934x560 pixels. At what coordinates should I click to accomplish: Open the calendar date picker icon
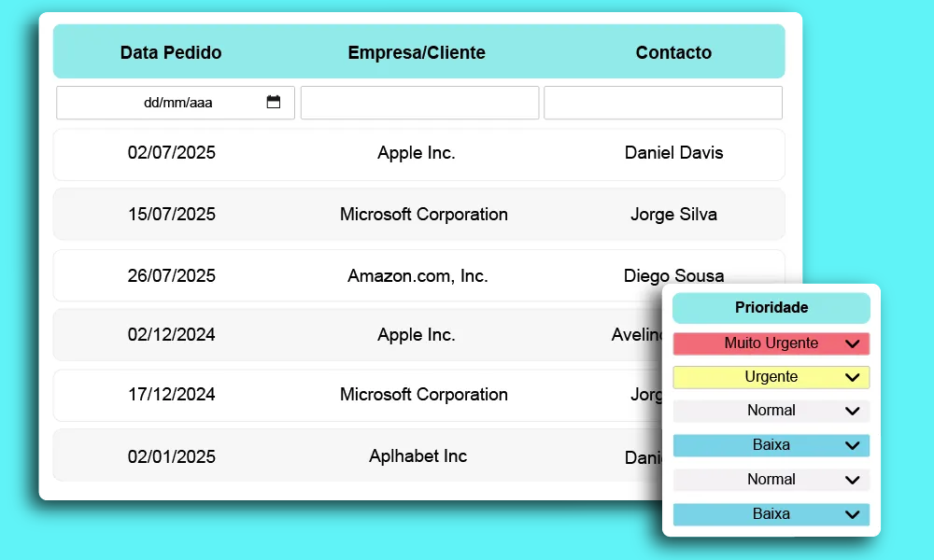tap(274, 103)
